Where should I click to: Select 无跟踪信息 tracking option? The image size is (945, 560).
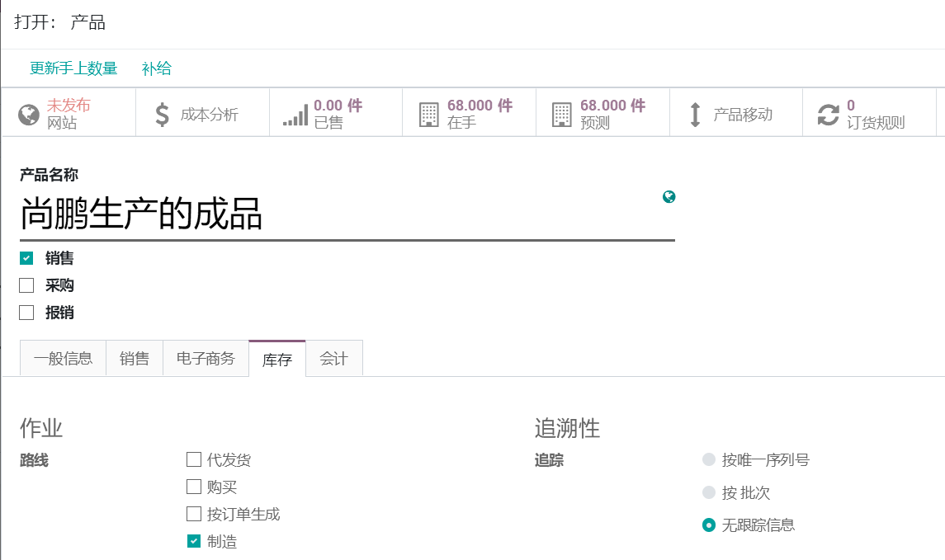coord(709,525)
